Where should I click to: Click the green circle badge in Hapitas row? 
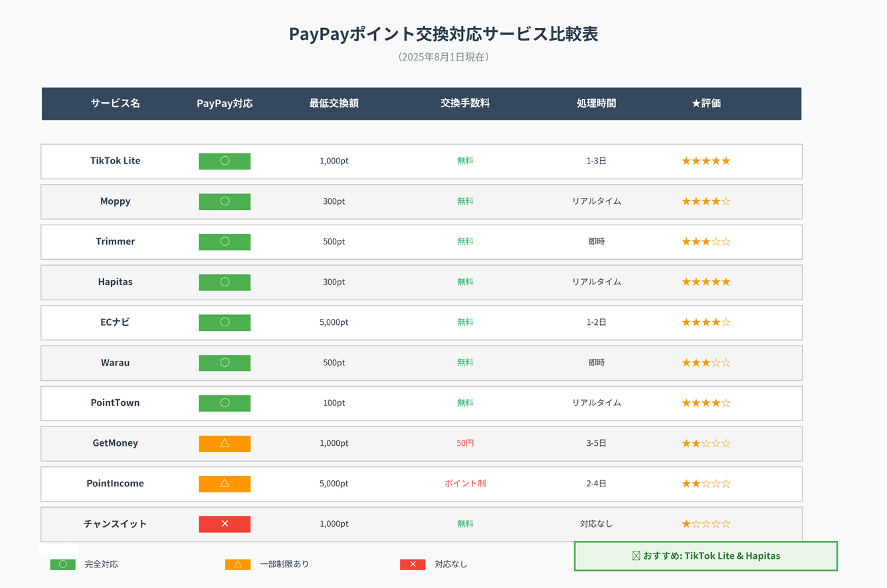point(225,282)
